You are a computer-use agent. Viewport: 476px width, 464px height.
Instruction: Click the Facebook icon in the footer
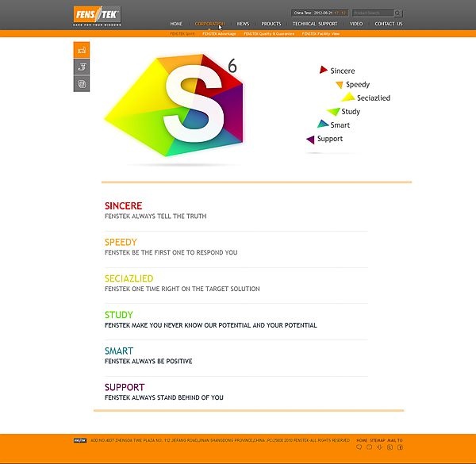(400, 448)
